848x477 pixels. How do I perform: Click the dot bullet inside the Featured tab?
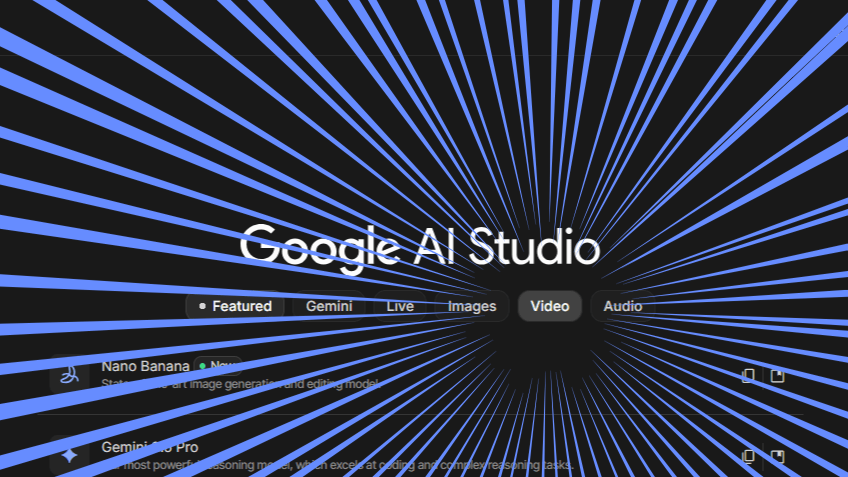[202, 306]
